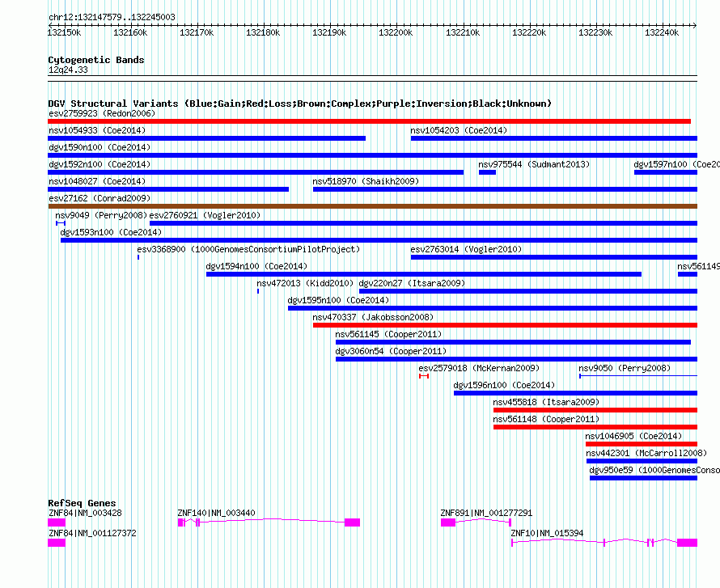Screen dimensions: 720x588
Task: Click the ZNF891 large magenta exon
Action: point(448,522)
